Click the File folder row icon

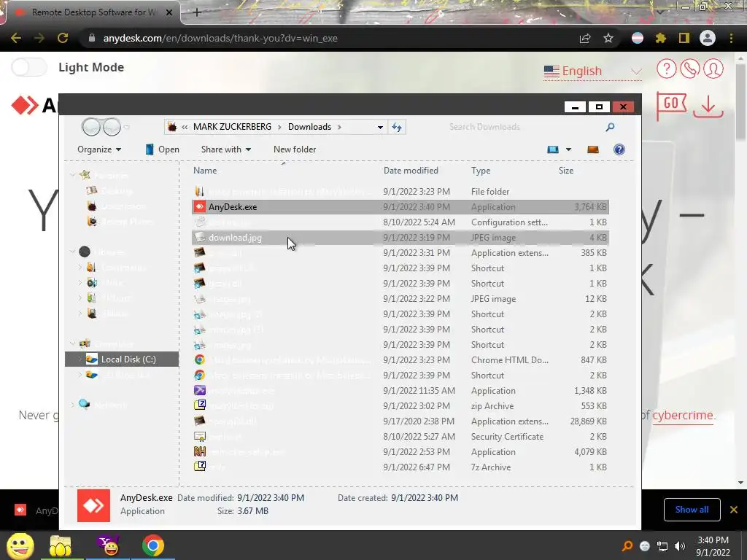[200, 192]
